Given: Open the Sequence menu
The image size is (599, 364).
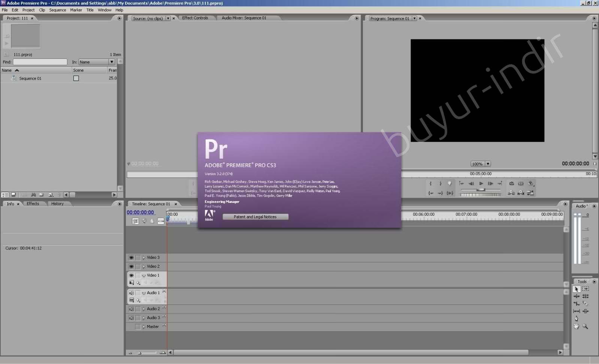Looking at the screenshot, I should coord(58,10).
